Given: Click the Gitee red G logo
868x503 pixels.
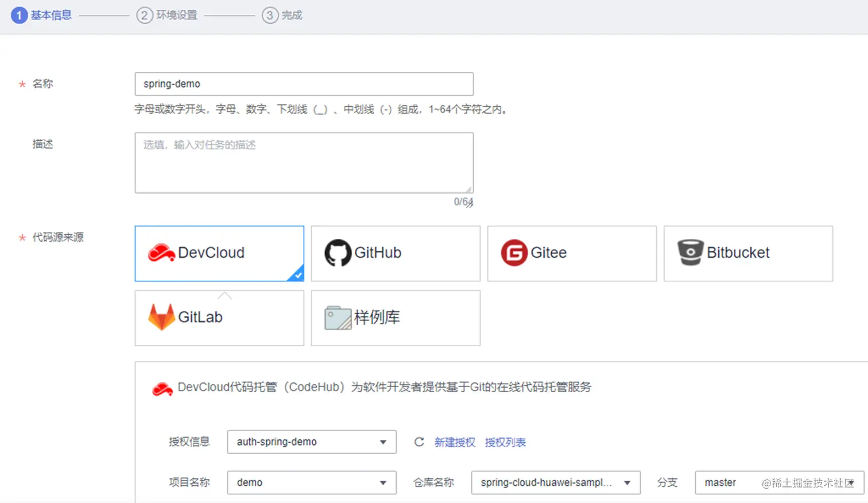Looking at the screenshot, I should 514,253.
